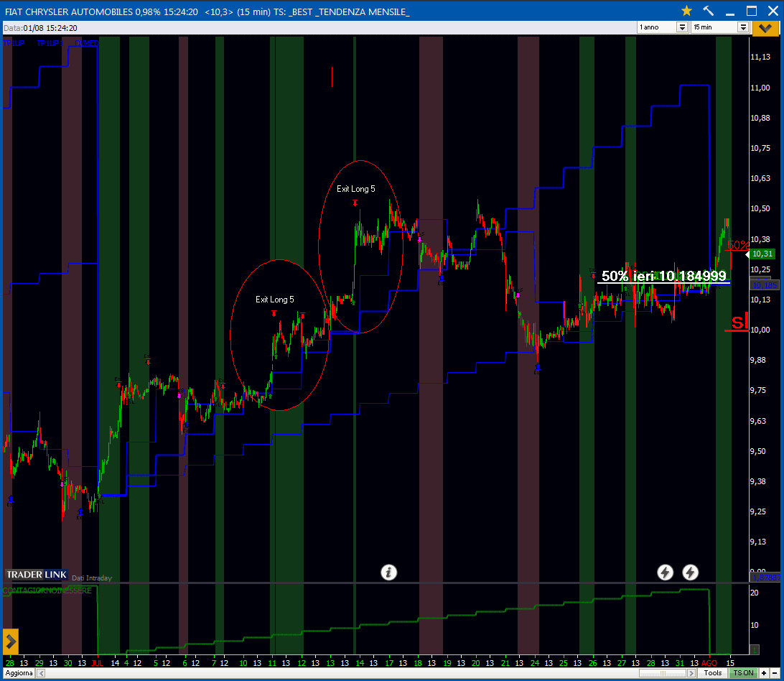Click the 1,87887 value tag
Image resolution: width=784 pixels, height=681 pixels.
pyautogui.click(x=765, y=578)
